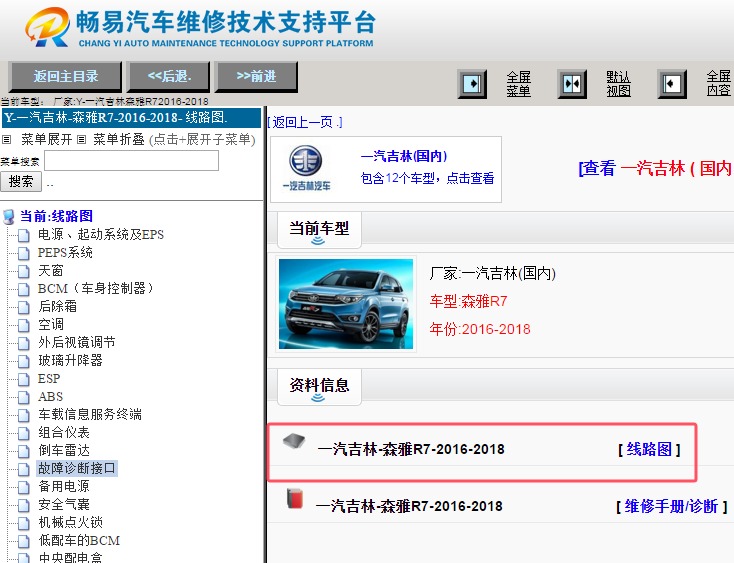Click document icon beside 空调

click(23, 325)
